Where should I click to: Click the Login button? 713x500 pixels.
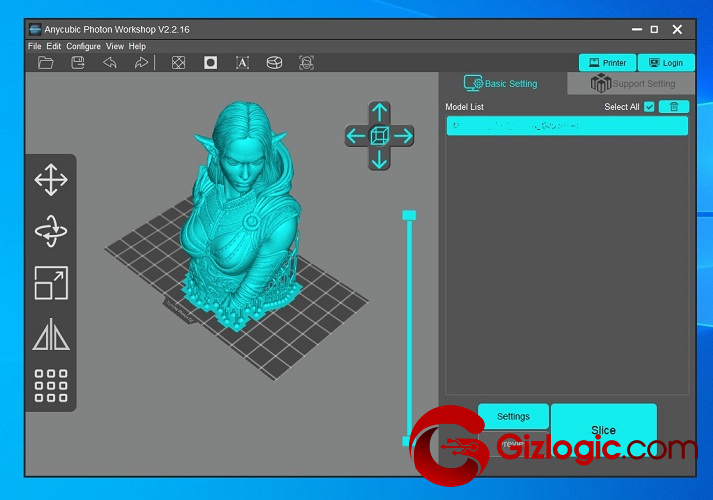pyautogui.click(x=666, y=63)
